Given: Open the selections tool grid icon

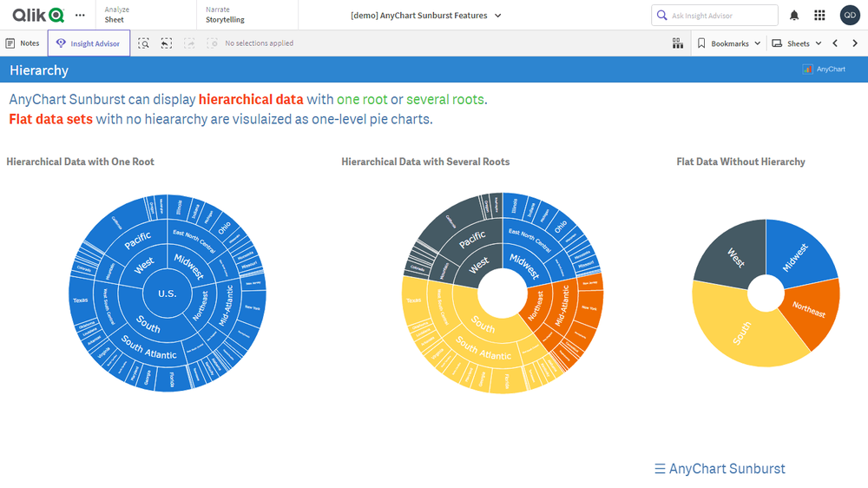Looking at the screenshot, I should 677,43.
